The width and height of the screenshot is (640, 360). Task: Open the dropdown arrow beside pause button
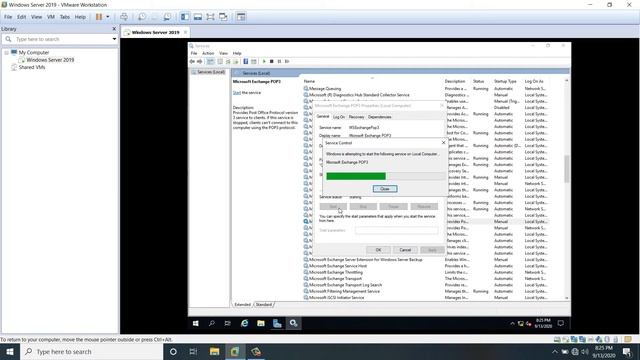point(108,17)
